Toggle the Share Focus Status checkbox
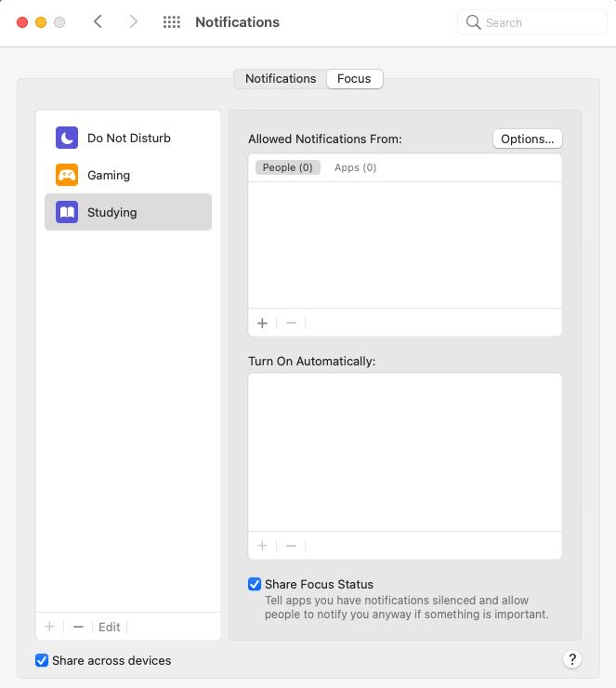The width and height of the screenshot is (616, 688). (x=255, y=584)
